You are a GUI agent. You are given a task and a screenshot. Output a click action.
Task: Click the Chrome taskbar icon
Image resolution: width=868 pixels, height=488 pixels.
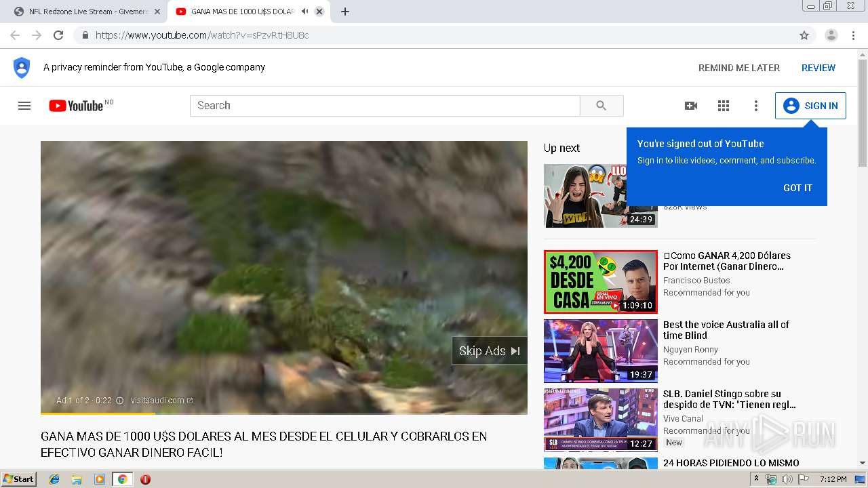coord(122,479)
